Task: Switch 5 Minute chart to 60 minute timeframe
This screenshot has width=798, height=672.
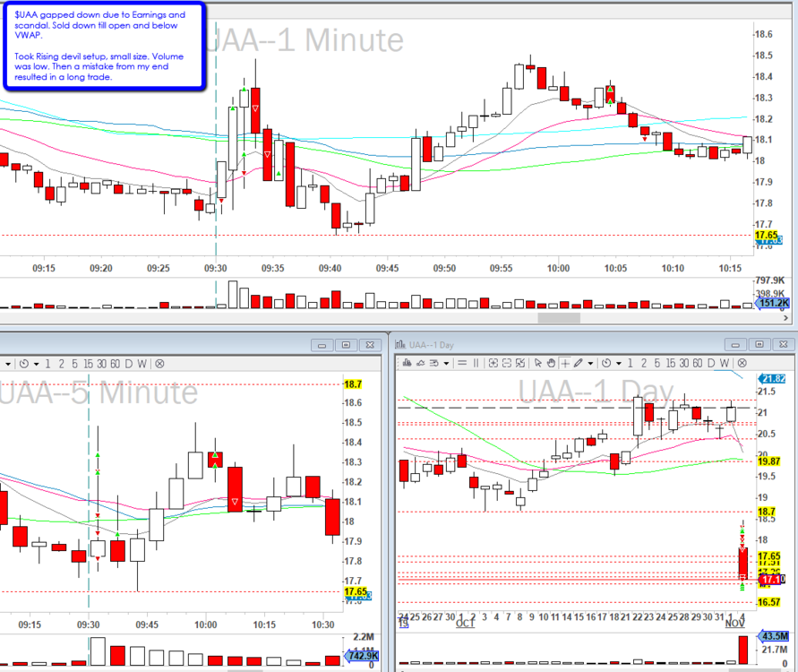Action: coord(114,363)
